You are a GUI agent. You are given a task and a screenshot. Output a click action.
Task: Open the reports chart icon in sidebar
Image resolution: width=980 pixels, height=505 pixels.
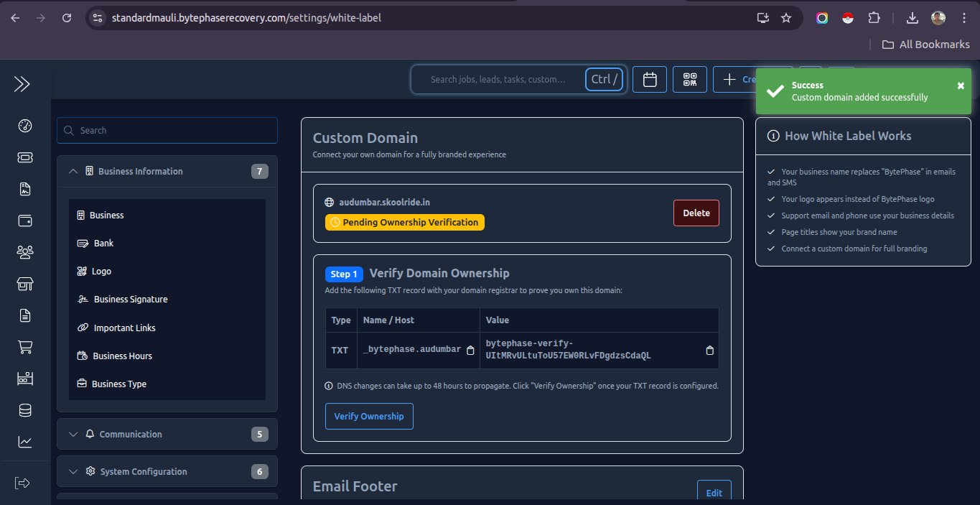[25, 442]
